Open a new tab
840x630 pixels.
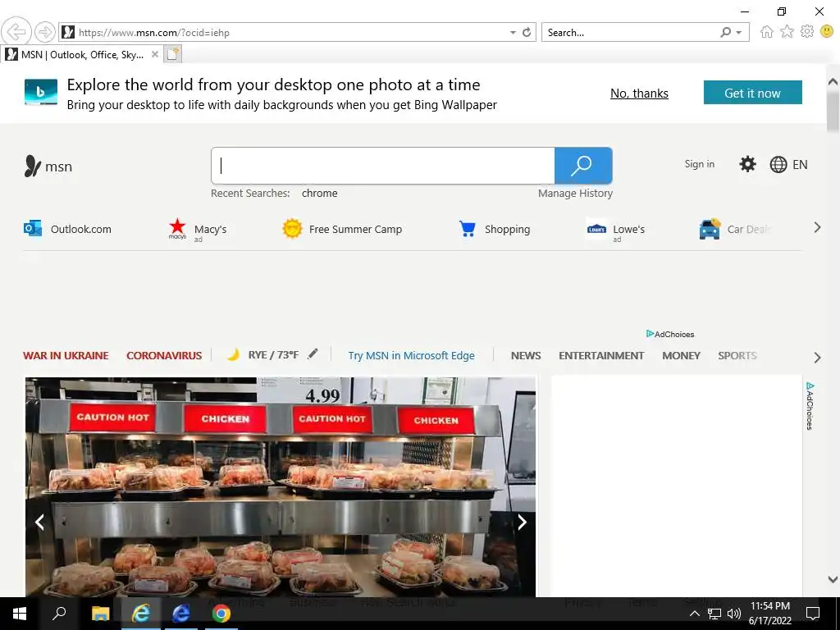172,54
